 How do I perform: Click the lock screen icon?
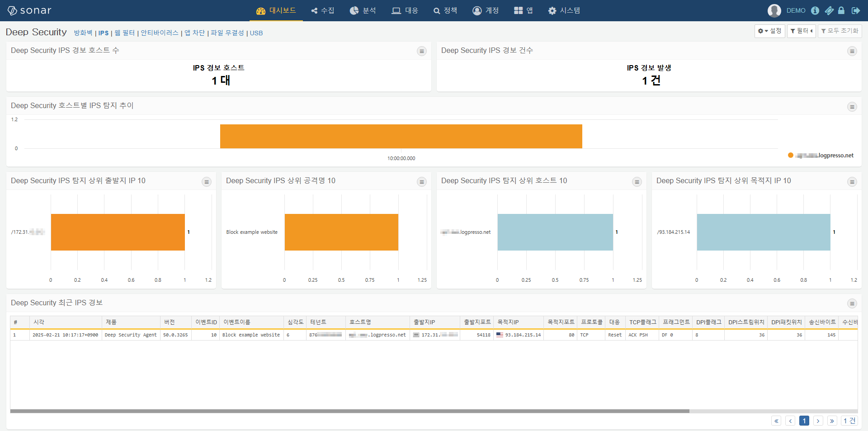(x=841, y=10)
